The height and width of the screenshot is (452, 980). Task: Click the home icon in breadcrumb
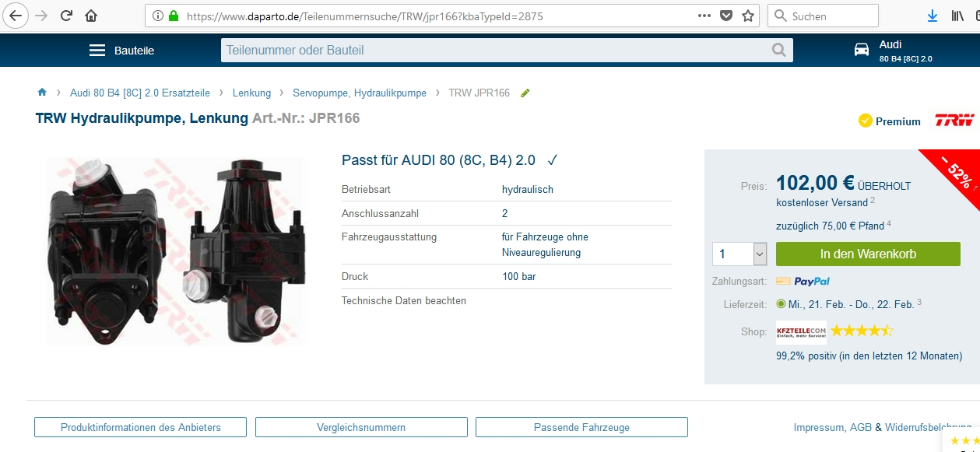coord(42,93)
